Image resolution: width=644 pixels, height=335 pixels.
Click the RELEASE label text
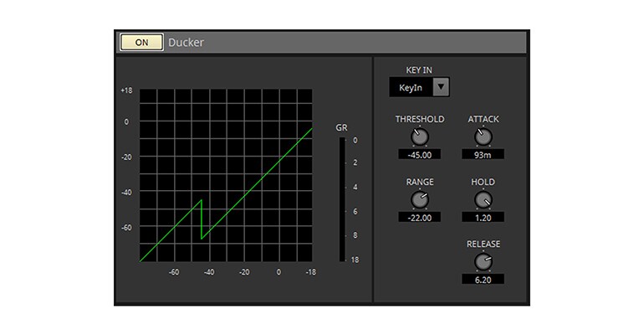tap(483, 245)
